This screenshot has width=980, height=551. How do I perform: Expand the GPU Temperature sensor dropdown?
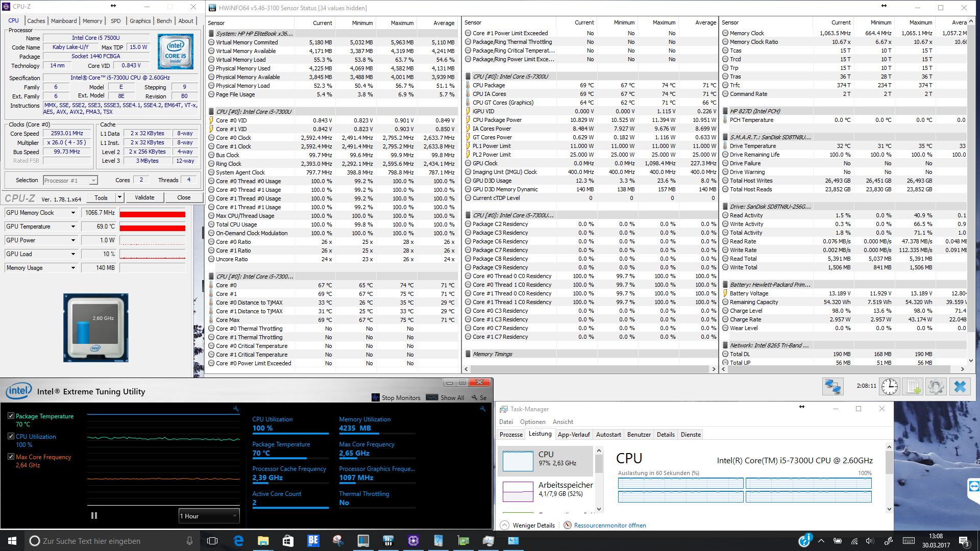73,227
